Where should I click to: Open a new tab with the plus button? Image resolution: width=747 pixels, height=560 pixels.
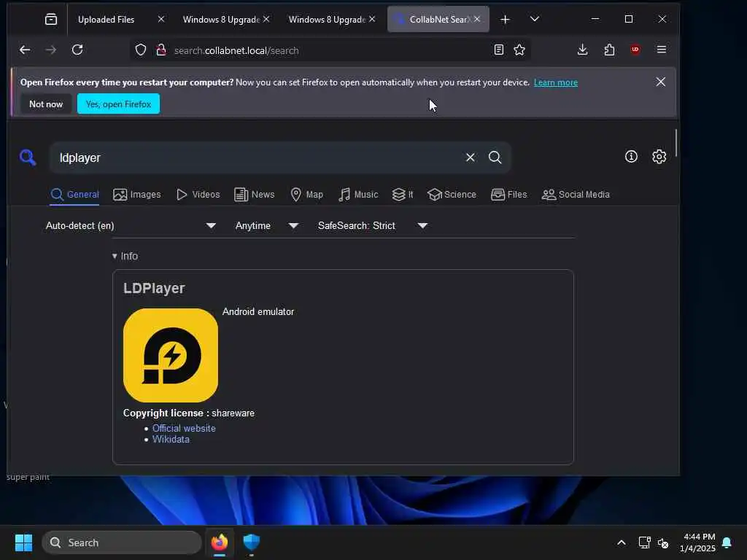pyautogui.click(x=505, y=20)
